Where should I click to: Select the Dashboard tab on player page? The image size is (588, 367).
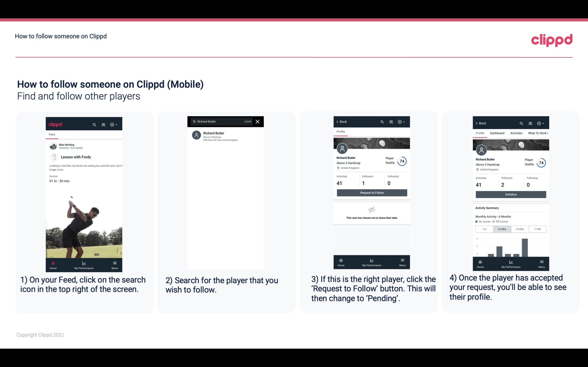(497, 133)
